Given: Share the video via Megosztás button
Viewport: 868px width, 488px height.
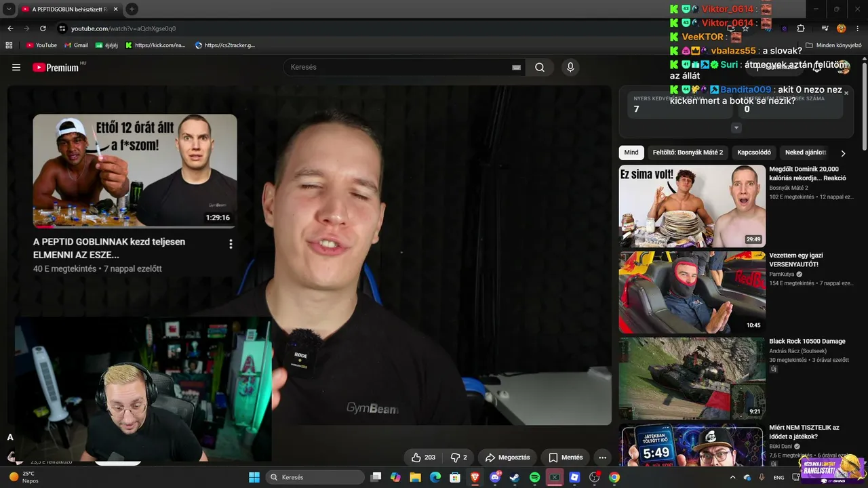Looking at the screenshot, I should click(x=508, y=457).
